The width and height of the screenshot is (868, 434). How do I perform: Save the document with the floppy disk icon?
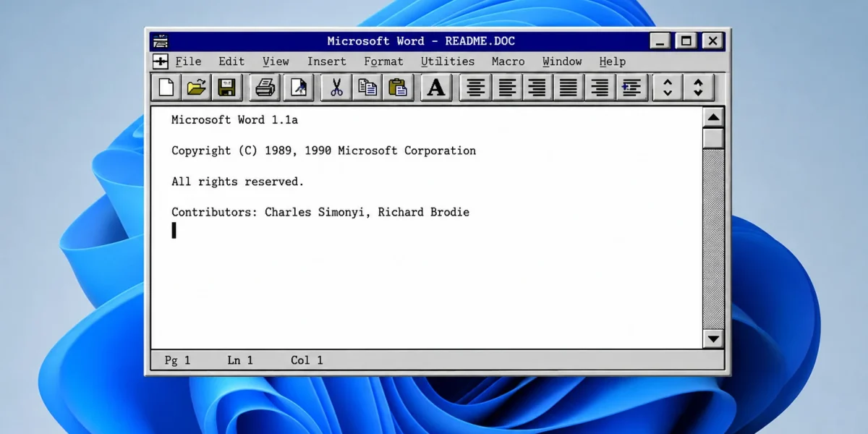[x=226, y=88]
